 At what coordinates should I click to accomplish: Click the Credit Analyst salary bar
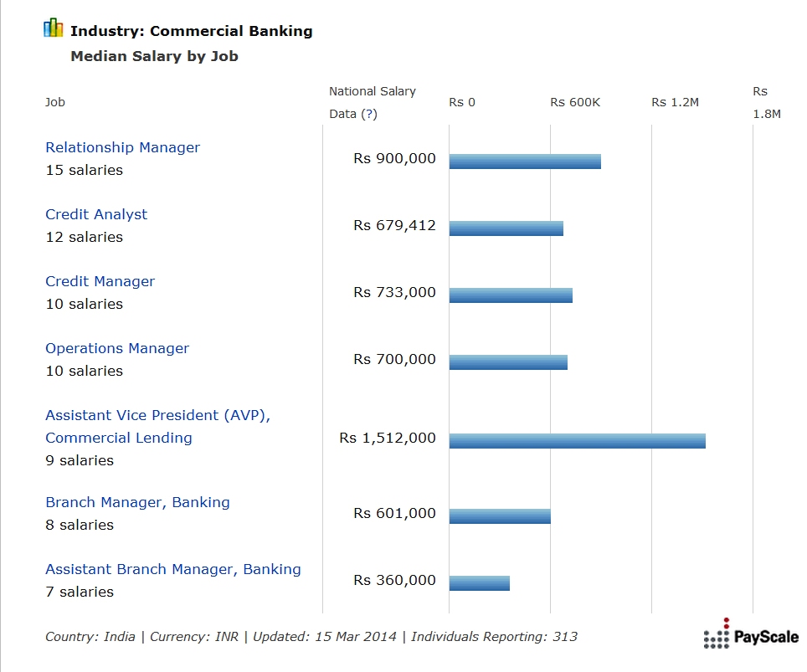tap(506, 228)
